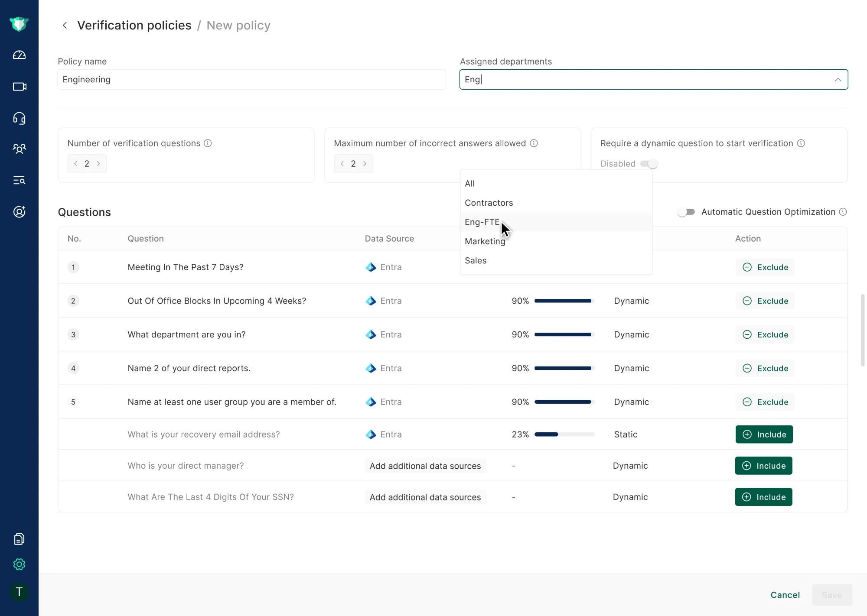Choose Sales department option
Image resolution: width=867 pixels, height=616 pixels.
coord(556,260)
